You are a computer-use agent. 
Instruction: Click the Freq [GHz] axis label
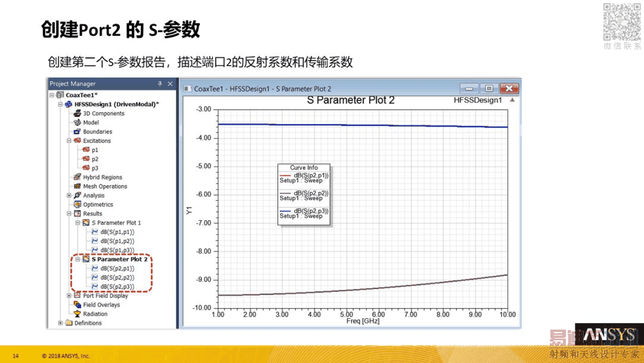363,321
